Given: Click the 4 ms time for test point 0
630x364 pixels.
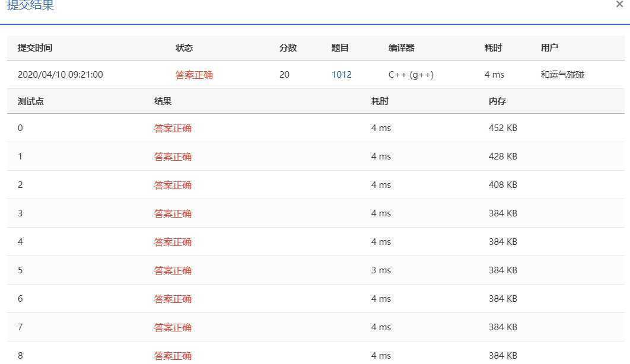Looking at the screenshot, I should (381, 128).
